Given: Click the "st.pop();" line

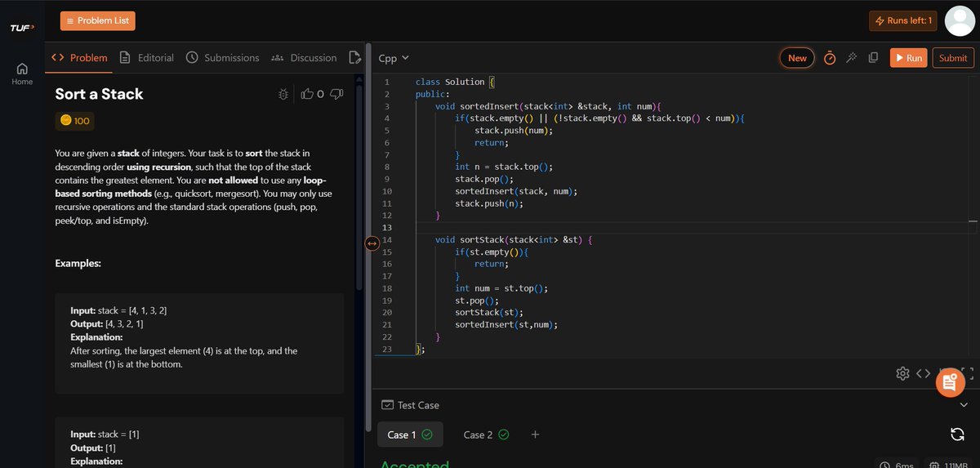Looking at the screenshot, I should (476, 300).
